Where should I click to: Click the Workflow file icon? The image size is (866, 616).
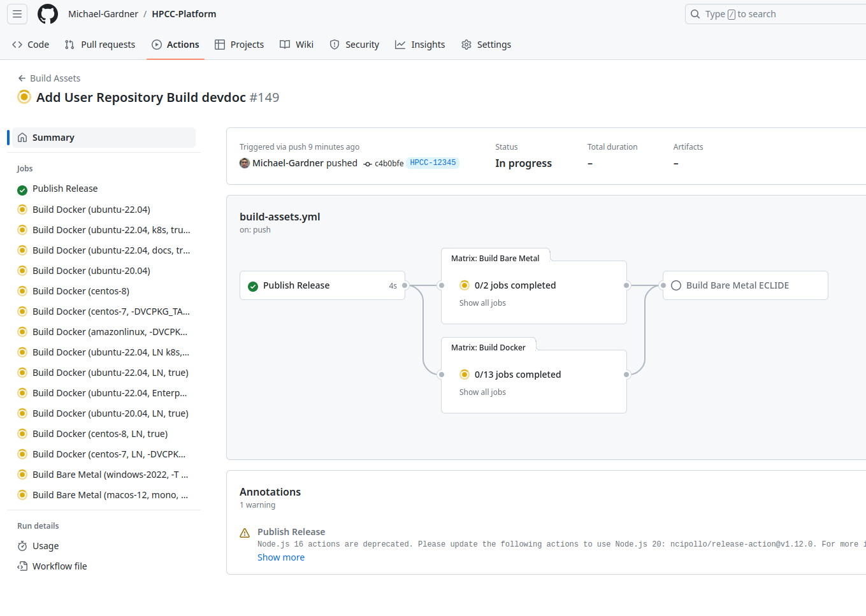point(22,566)
